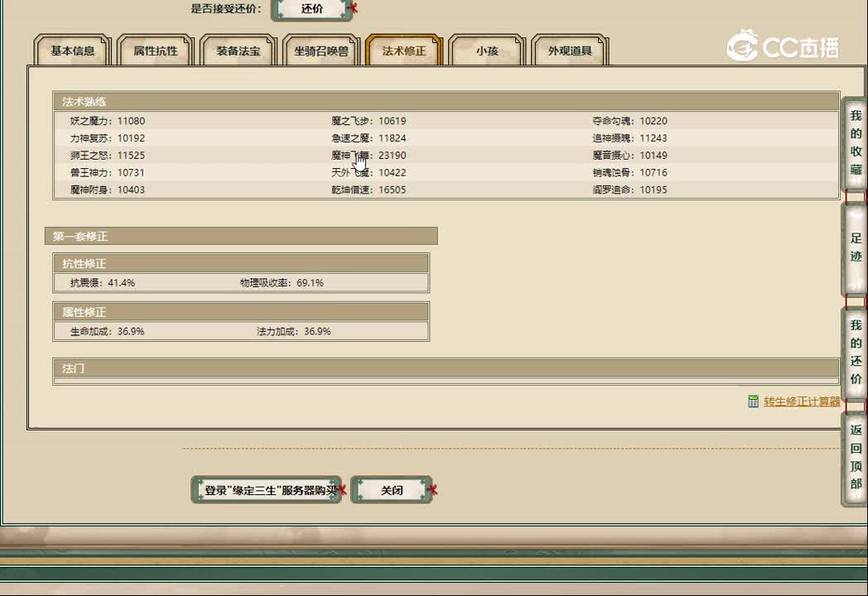Click the 还价 counteroffer button
This screenshot has height=596, width=868.
point(312,11)
